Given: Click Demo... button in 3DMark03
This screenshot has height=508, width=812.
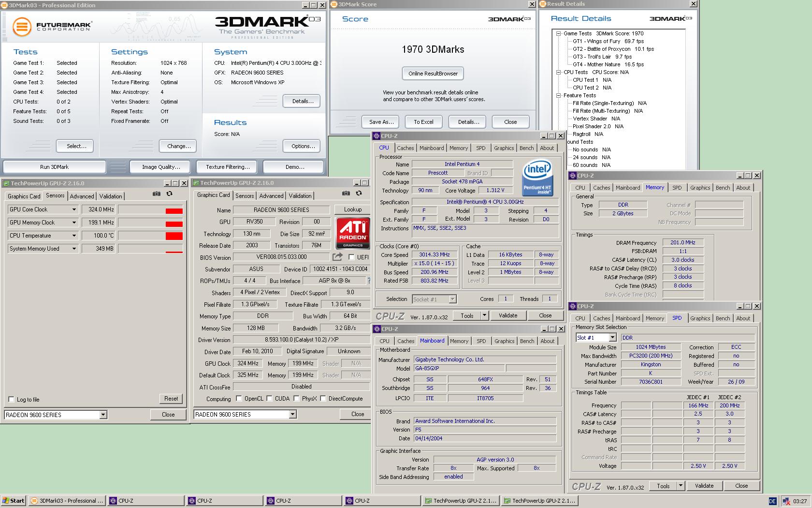Looking at the screenshot, I should point(294,167).
